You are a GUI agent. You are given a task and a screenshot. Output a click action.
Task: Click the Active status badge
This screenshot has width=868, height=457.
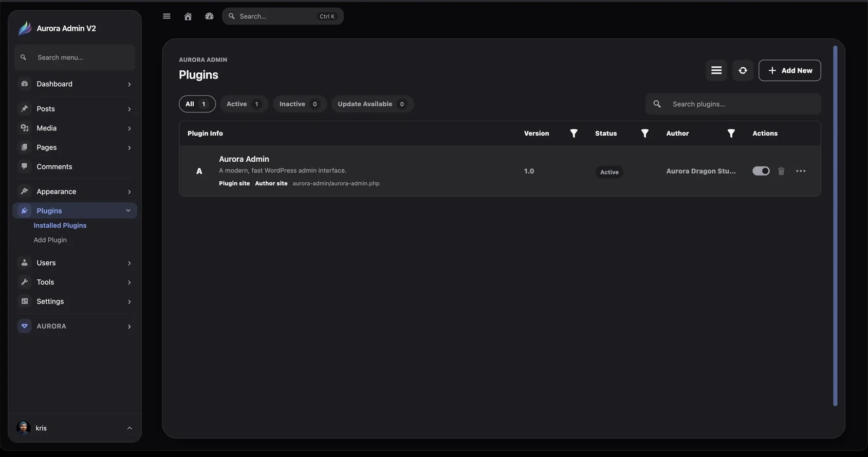[x=610, y=172]
